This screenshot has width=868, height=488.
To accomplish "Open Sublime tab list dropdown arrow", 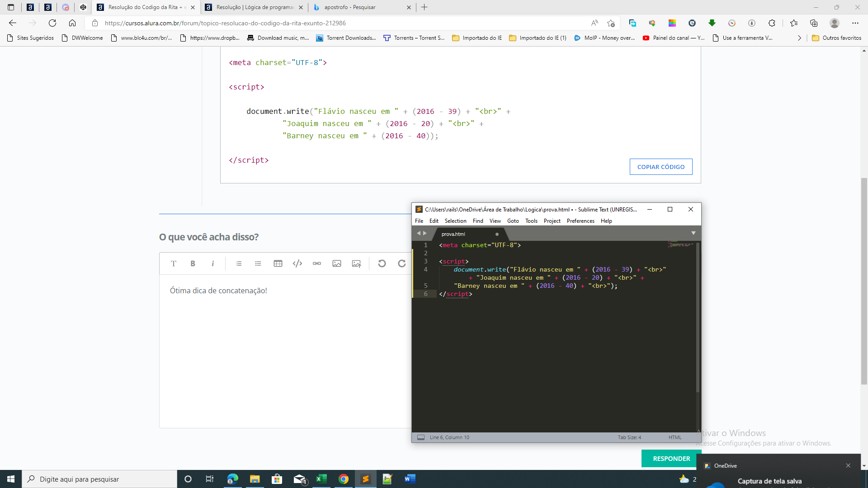I will point(693,233).
